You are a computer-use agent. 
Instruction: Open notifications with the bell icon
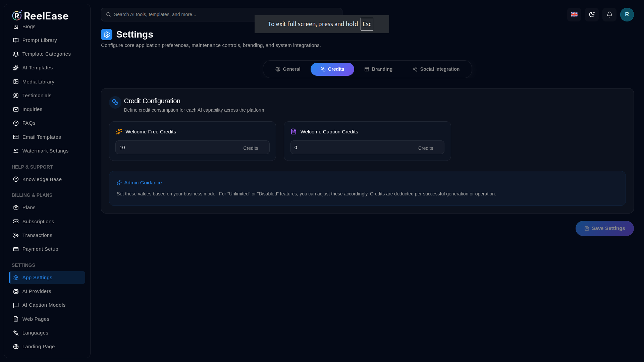609,14
